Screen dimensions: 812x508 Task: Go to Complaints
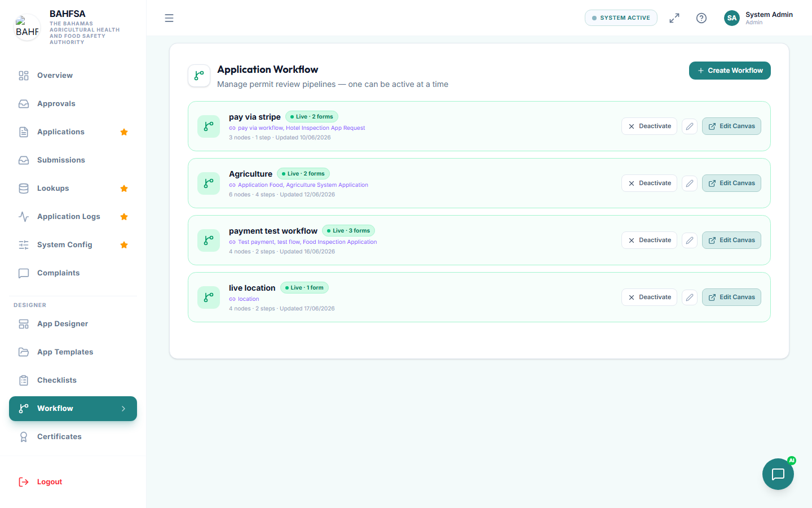(73, 273)
